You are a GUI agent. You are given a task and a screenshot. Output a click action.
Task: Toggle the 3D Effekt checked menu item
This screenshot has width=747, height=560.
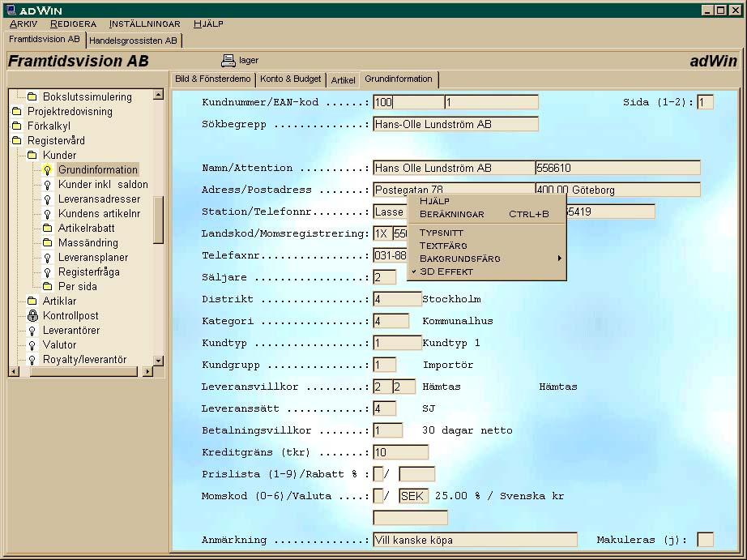pos(486,271)
